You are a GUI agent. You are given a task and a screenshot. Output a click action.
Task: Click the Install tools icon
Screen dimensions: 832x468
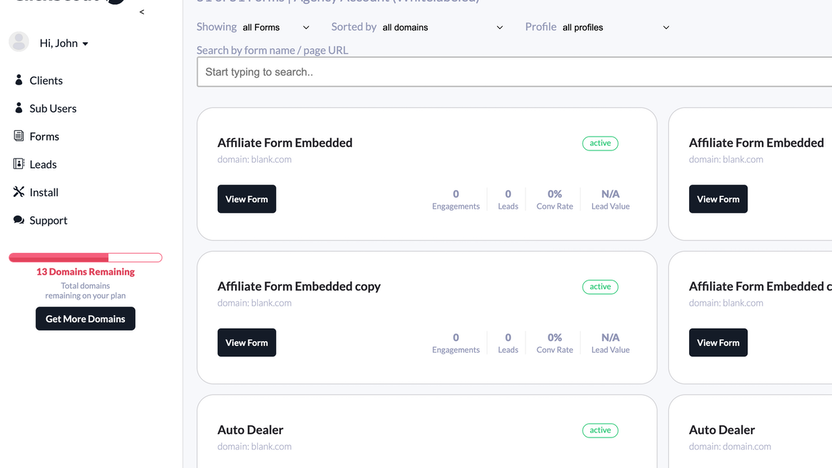coord(19,192)
